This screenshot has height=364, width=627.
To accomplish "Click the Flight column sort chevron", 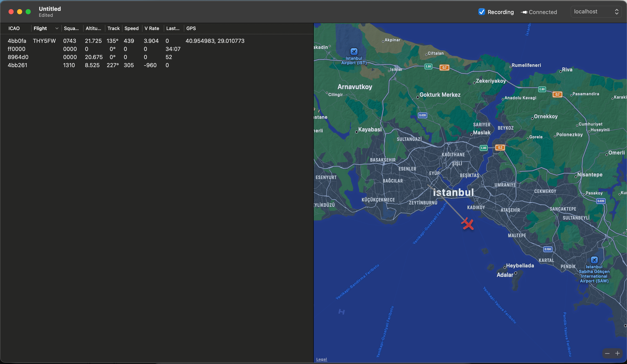I will 57,29.
